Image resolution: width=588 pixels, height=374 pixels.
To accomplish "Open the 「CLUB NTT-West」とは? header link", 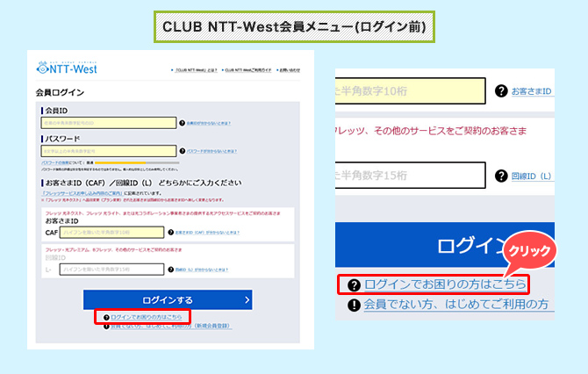I will coord(196,70).
